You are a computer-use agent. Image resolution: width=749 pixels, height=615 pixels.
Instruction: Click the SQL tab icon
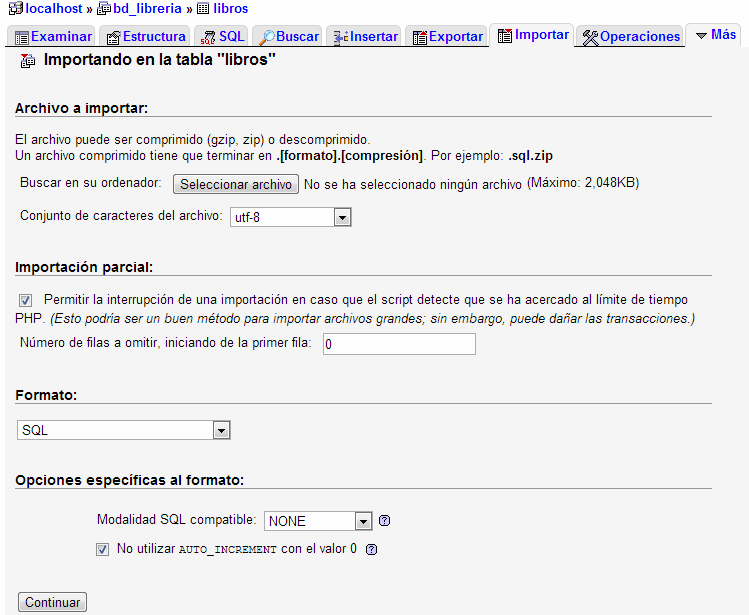click(x=208, y=37)
